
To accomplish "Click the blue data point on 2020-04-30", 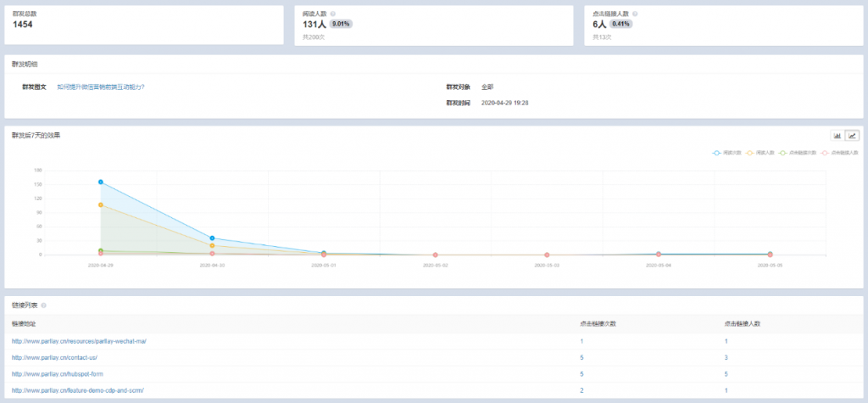I will (x=212, y=238).
